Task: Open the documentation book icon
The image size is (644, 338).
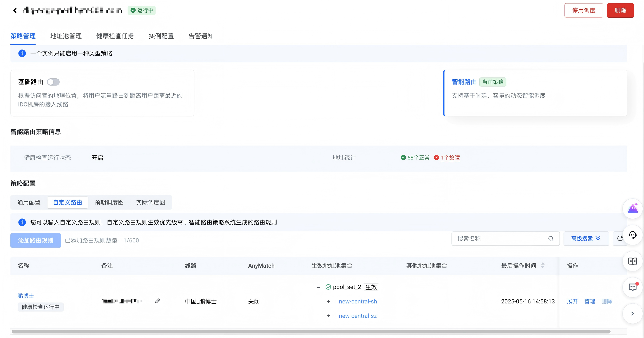Action: tap(632, 261)
